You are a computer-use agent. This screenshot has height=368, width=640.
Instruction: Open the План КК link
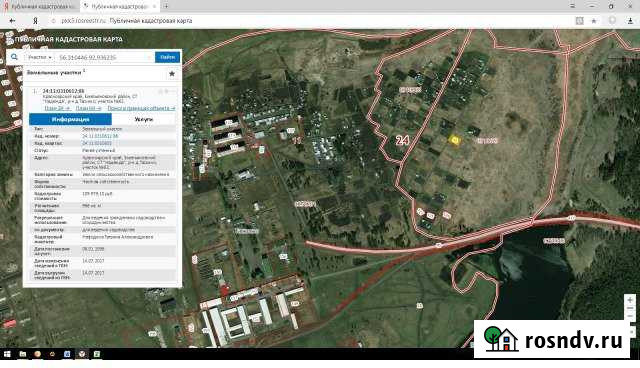[x=89, y=108]
